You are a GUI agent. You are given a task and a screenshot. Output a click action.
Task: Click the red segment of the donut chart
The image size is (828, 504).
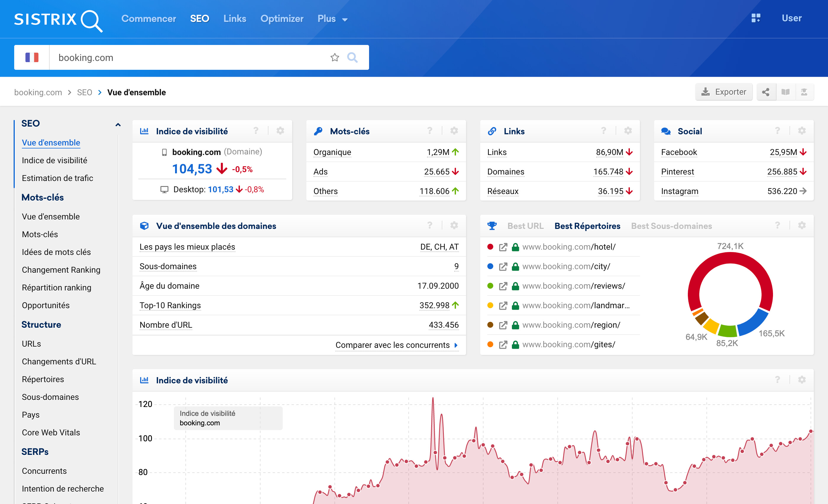(x=730, y=258)
